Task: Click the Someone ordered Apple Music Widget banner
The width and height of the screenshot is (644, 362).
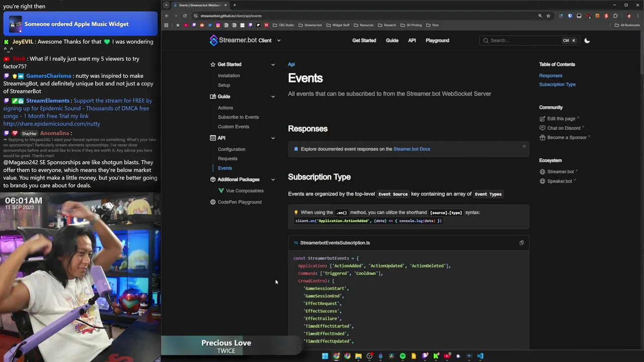Action: coord(80,24)
